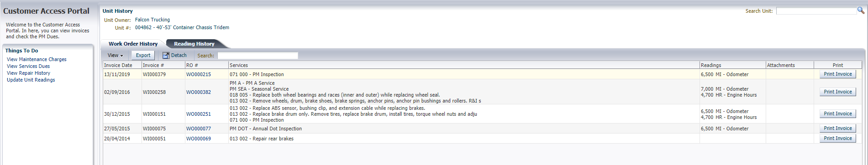Click the Readings column header
The image size is (868, 165).
(732, 65)
